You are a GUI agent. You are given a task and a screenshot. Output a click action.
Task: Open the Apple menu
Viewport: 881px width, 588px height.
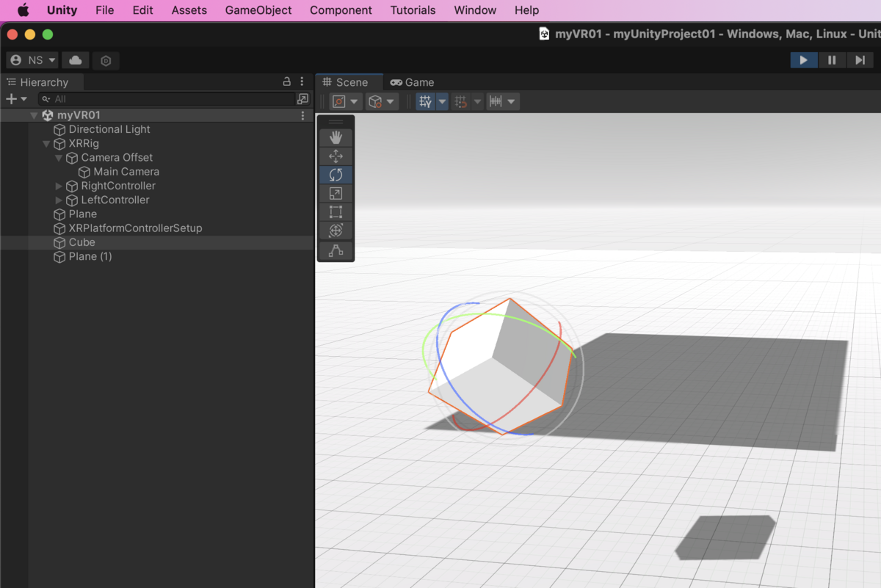pyautogui.click(x=23, y=10)
